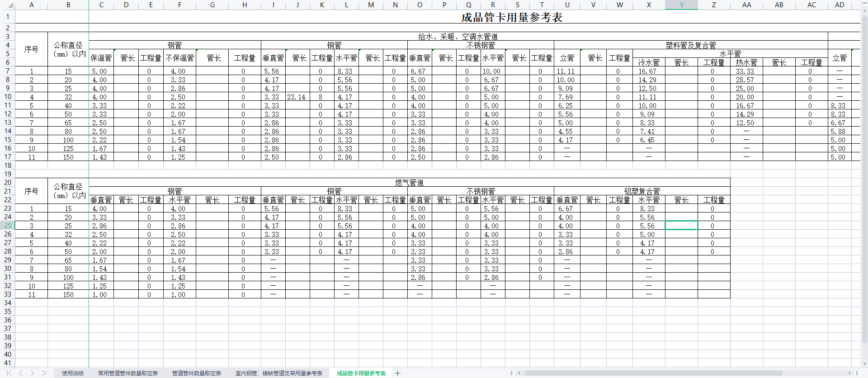Click the cell with value 7.41
Screen dimensions: 868x378
tap(649, 131)
